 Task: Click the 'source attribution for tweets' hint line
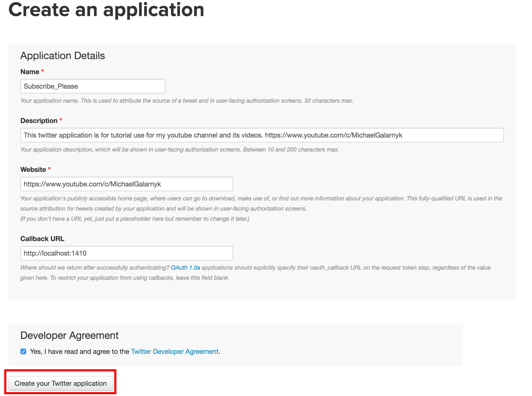coord(164,209)
